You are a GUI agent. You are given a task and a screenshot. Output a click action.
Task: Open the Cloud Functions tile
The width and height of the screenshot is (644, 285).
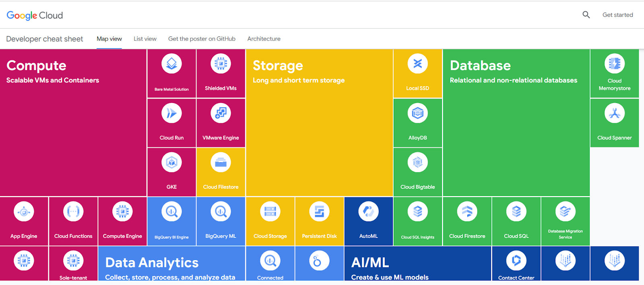click(x=73, y=221)
